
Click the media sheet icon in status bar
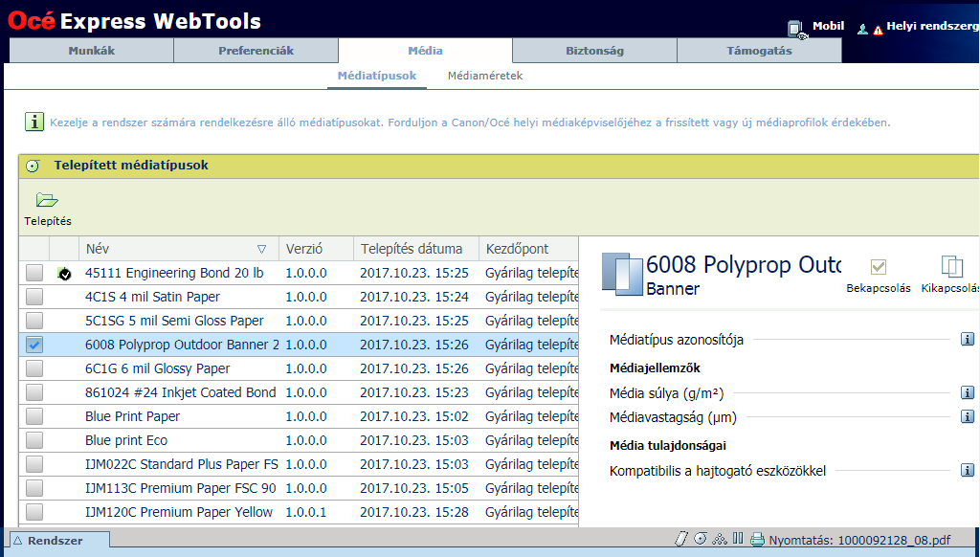pyautogui.click(x=681, y=538)
